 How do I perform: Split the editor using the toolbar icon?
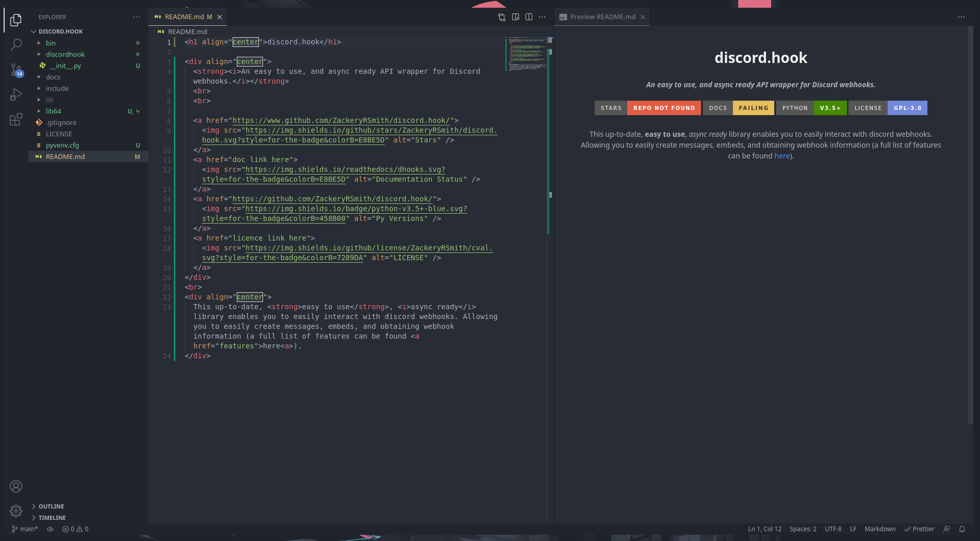[529, 17]
